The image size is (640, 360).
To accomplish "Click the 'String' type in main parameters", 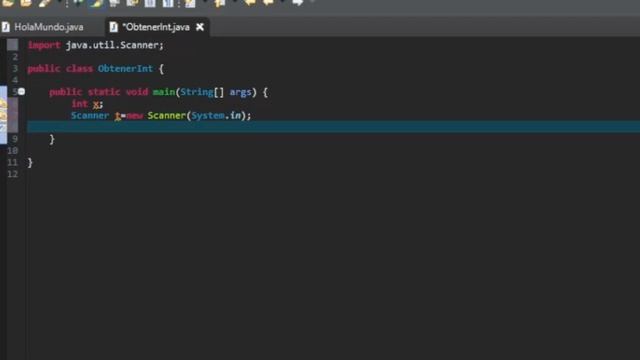I will (197, 92).
